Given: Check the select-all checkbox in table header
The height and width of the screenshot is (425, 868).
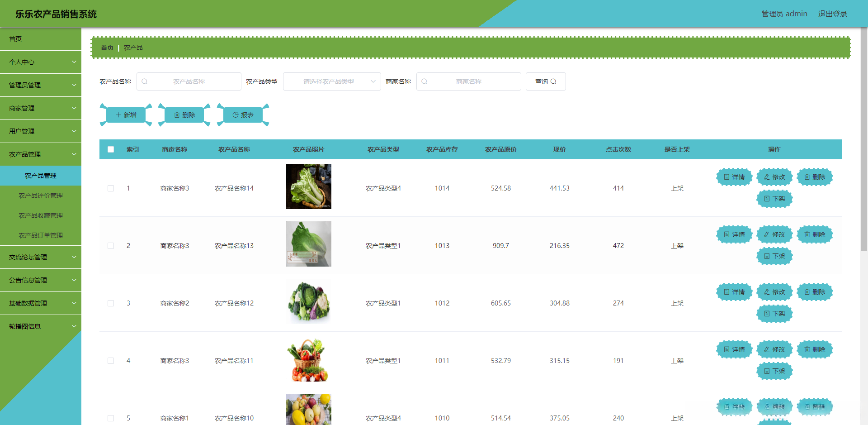Looking at the screenshot, I should (x=111, y=149).
